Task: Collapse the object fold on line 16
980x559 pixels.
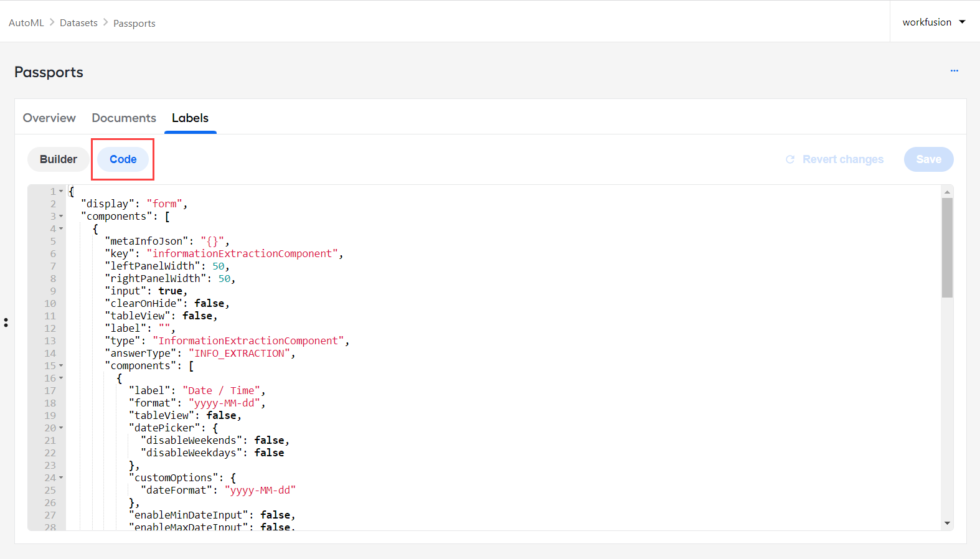Action: coord(61,378)
